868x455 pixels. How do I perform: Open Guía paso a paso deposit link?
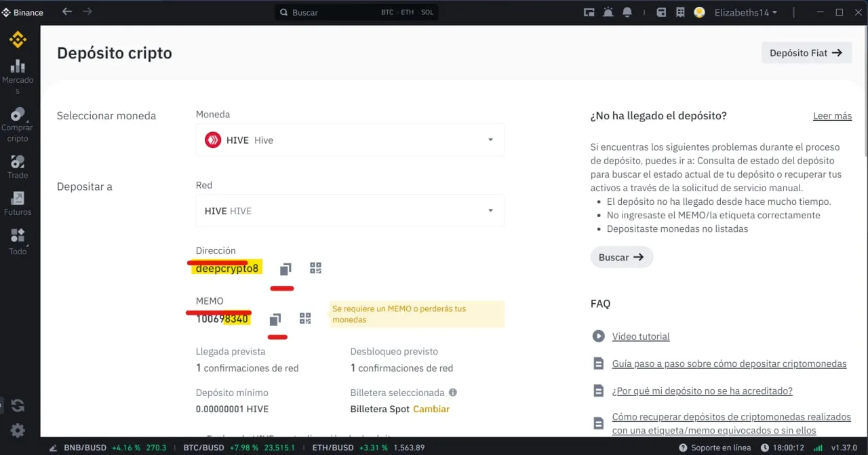[x=729, y=363]
